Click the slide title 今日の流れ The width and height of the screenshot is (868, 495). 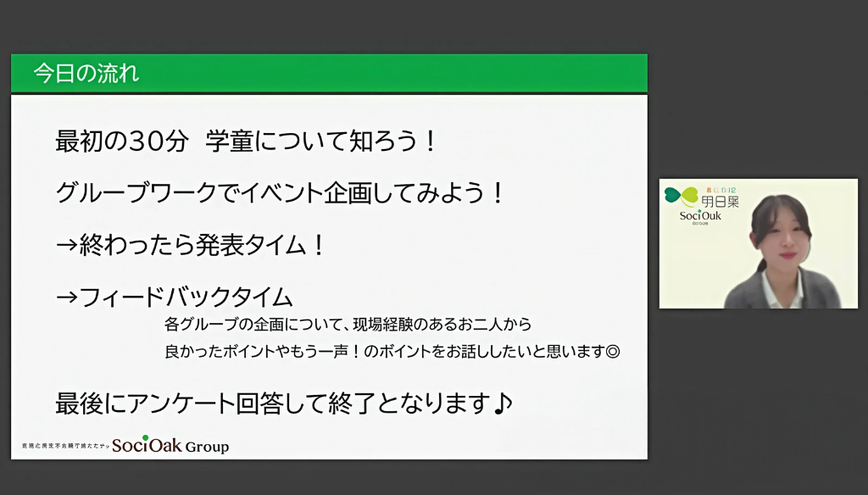tap(86, 74)
